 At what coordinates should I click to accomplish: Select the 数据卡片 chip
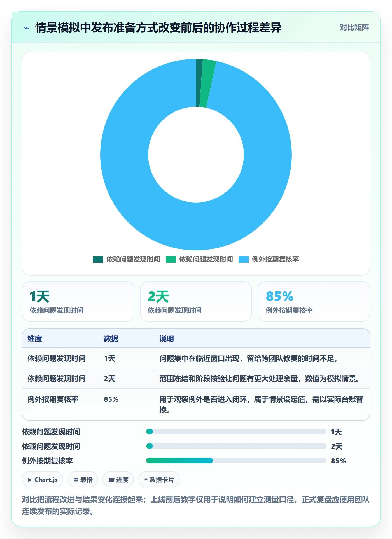coord(159,480)
